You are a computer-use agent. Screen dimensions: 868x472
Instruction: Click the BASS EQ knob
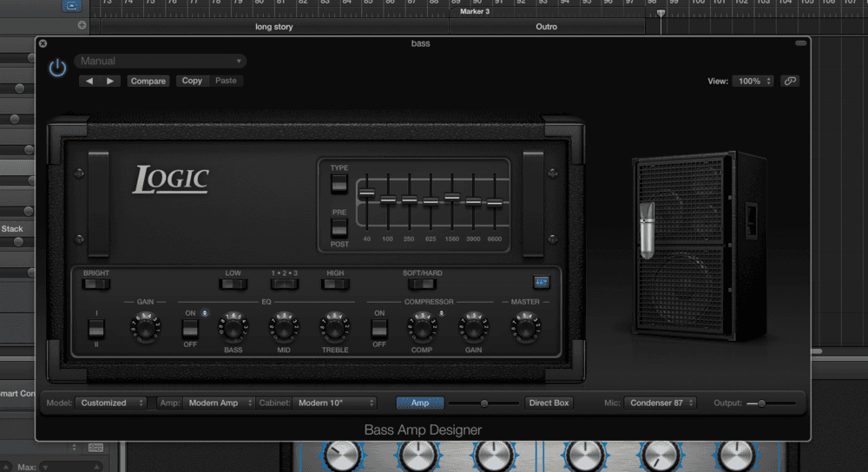click(233, 327)
